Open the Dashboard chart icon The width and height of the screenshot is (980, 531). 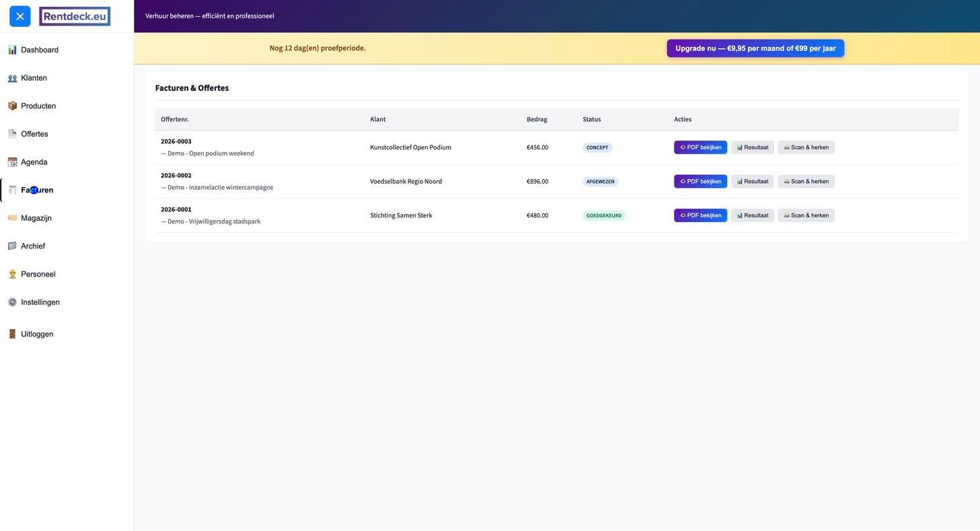point(12,50)
